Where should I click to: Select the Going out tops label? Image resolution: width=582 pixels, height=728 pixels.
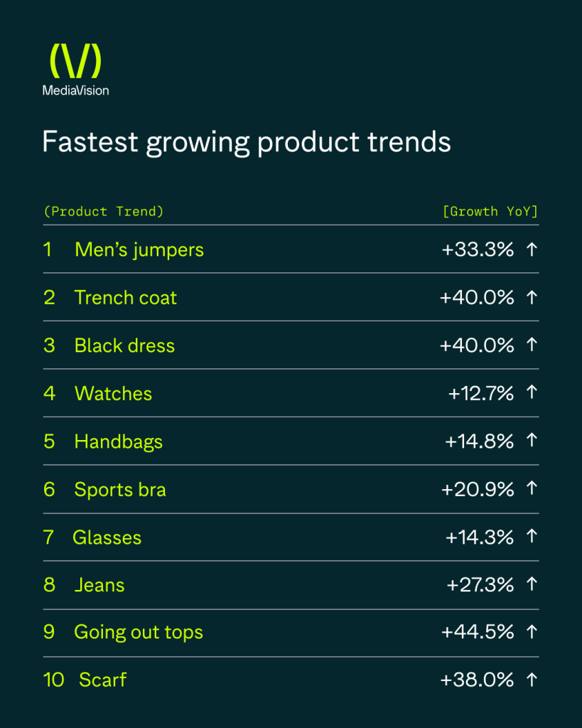139,633
